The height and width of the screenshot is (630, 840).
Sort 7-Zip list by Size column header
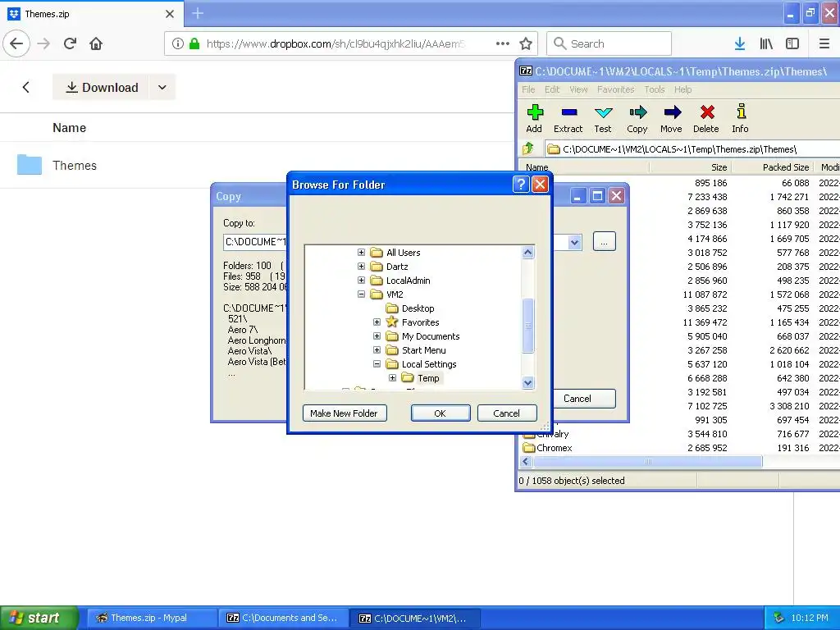coord(690,167)
